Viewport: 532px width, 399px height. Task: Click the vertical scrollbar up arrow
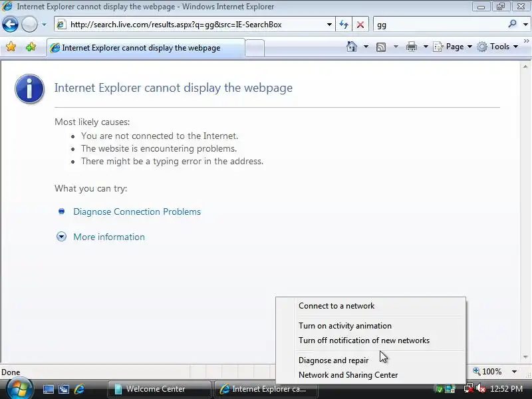(525, 66)
